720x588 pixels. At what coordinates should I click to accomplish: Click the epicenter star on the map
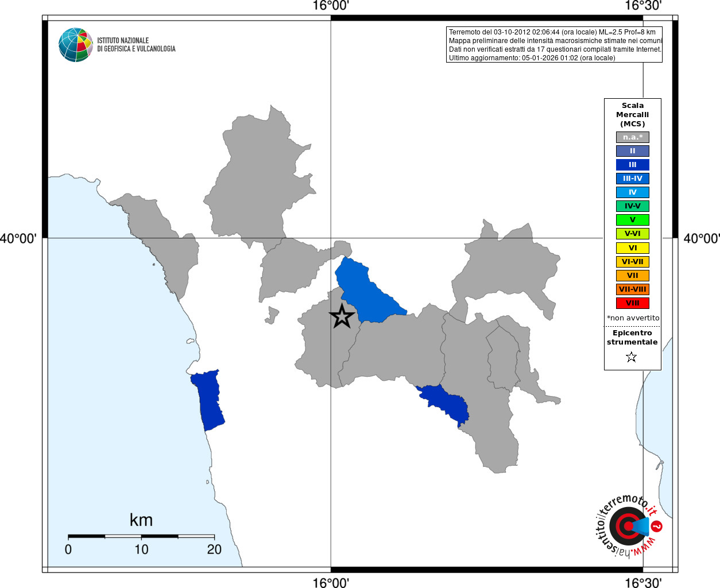tap(342, 316)
